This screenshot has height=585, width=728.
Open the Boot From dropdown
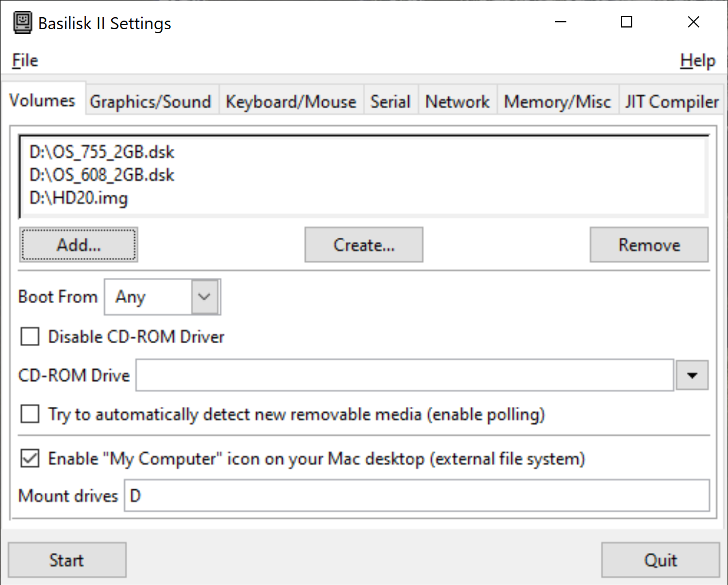coord(203,297)
